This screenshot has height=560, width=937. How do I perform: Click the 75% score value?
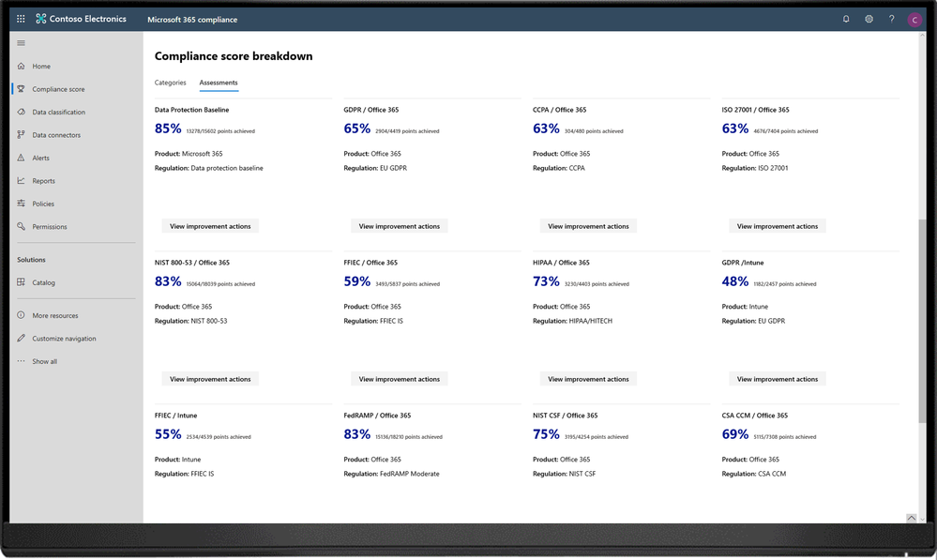546,434
